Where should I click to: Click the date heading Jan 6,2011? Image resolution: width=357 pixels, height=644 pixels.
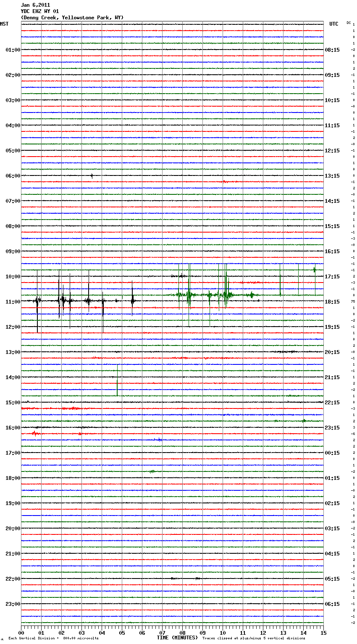click(x=35, y=5)
